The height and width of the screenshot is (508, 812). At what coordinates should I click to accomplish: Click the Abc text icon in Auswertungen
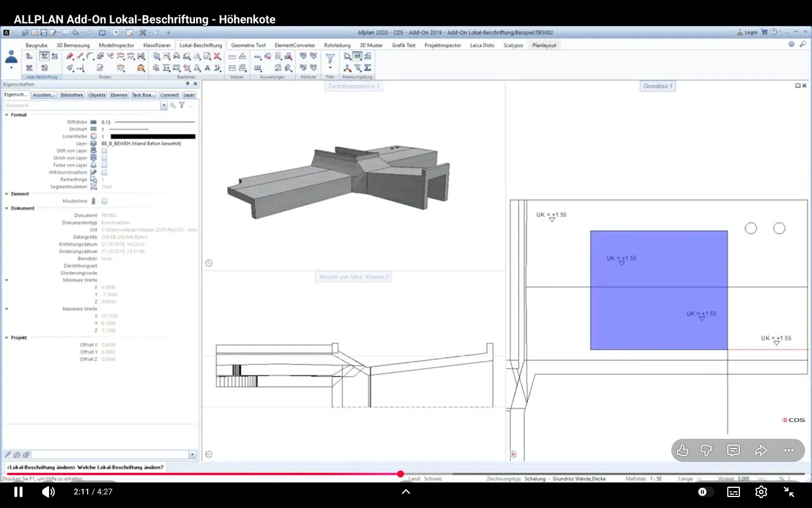(x=257, y=57)
